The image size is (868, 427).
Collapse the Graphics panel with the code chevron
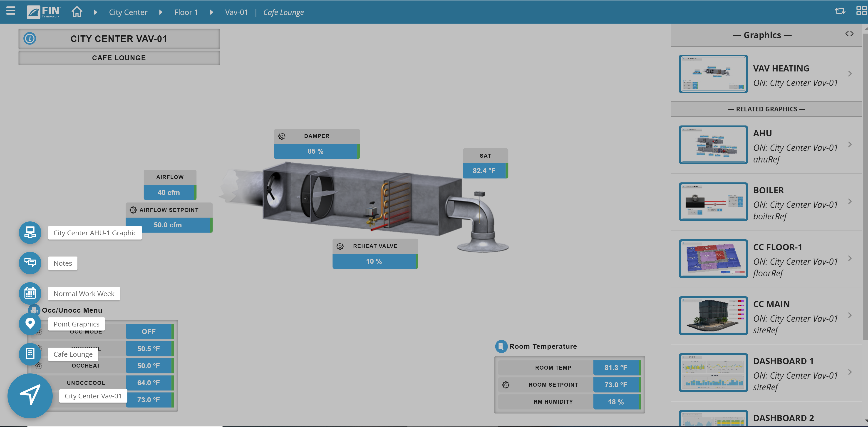click(849, 33)
